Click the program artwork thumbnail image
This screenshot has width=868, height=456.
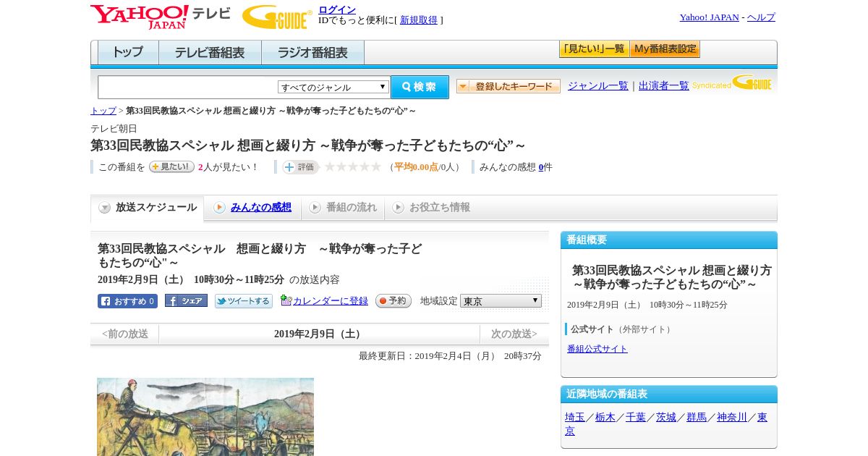pos(205,416)
